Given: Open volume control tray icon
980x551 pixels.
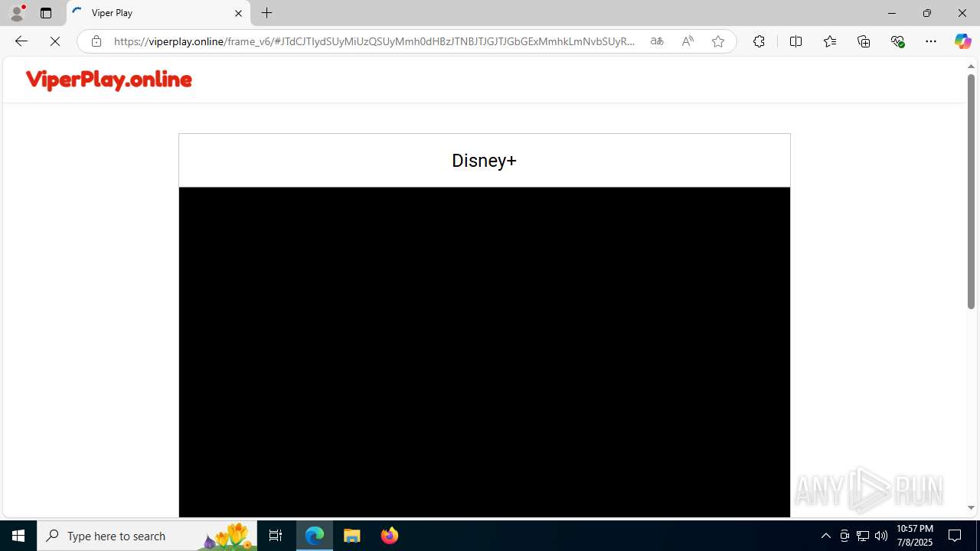Looking at the screenshot, I should pos(881,536).
